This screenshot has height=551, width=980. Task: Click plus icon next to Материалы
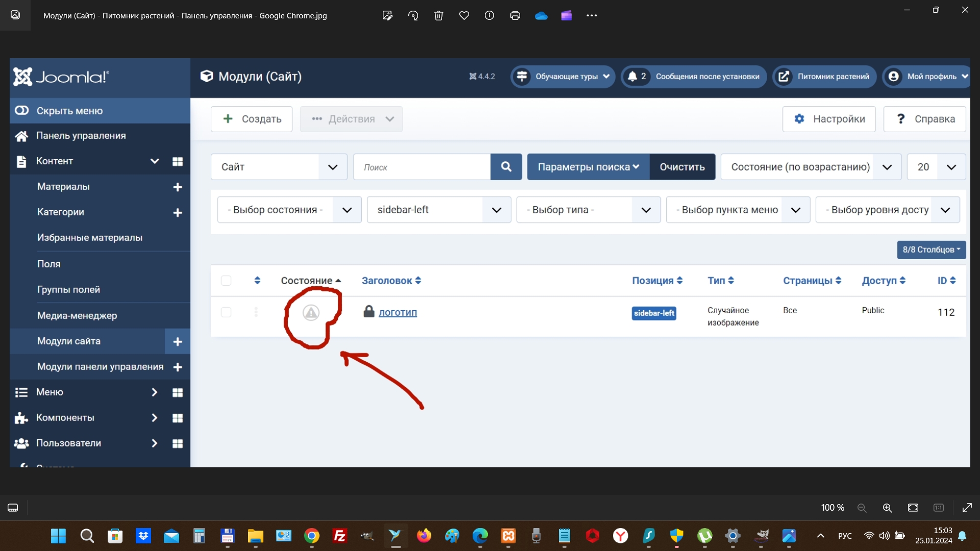click(178, 187)
